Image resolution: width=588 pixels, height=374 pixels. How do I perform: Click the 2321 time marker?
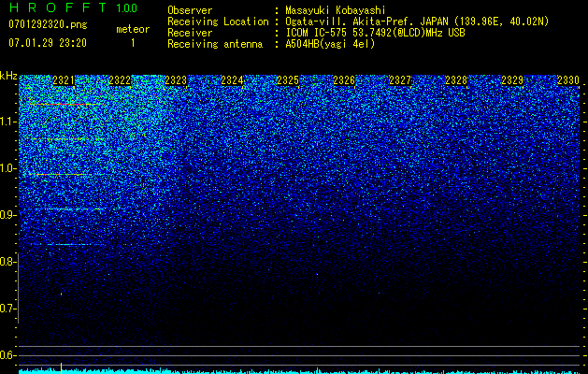click(64, 80)
